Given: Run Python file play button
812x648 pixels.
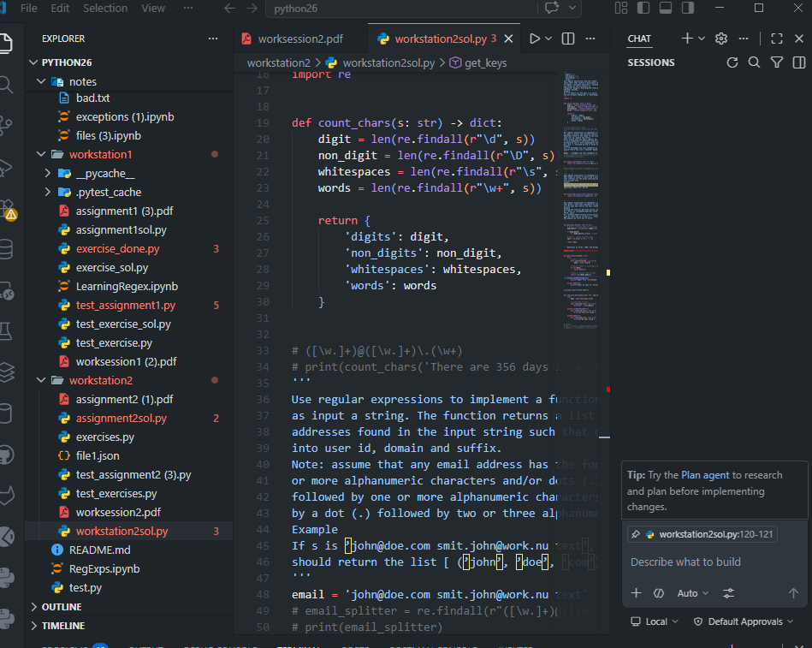Looking at the screenshot, I should [535, 39].
